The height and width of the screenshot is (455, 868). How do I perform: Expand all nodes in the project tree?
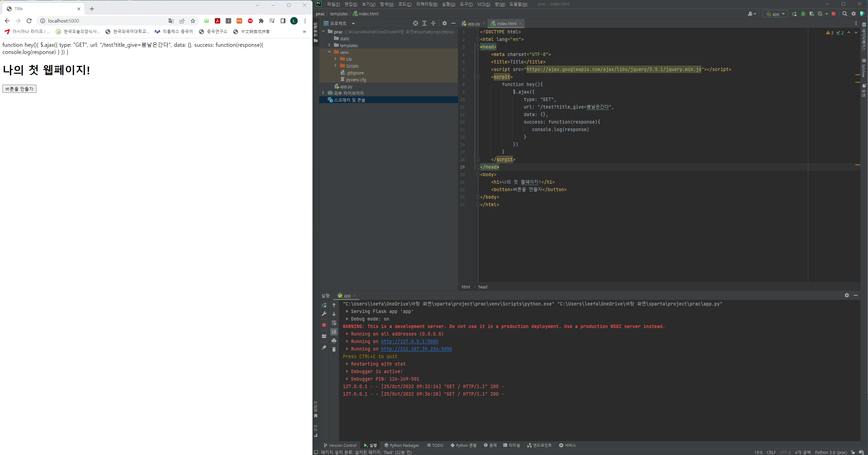pos(424,23)
